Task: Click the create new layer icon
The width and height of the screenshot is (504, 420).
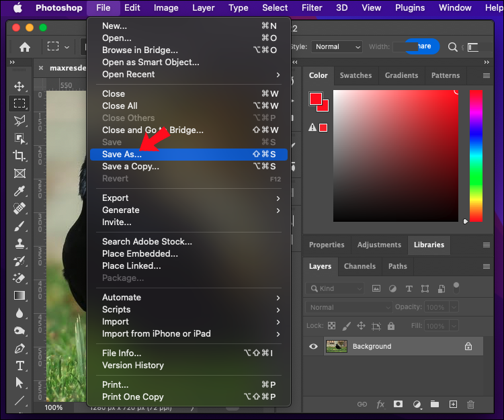Action: tap(453, 404)
